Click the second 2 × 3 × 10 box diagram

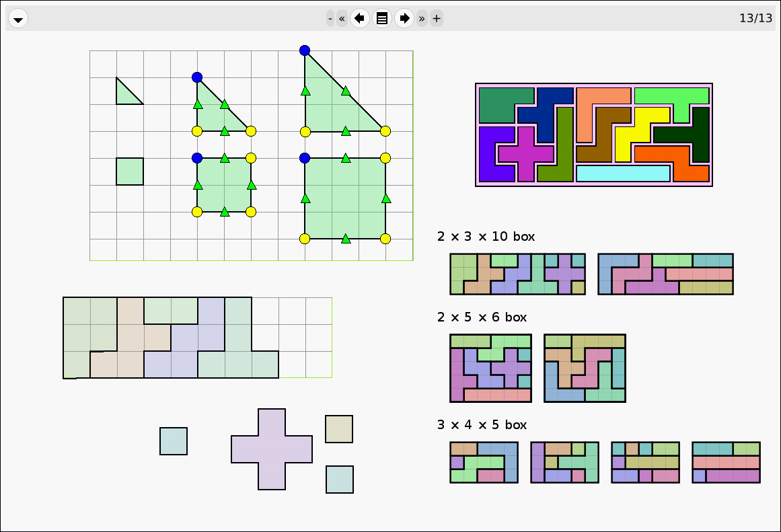point(665,274)
